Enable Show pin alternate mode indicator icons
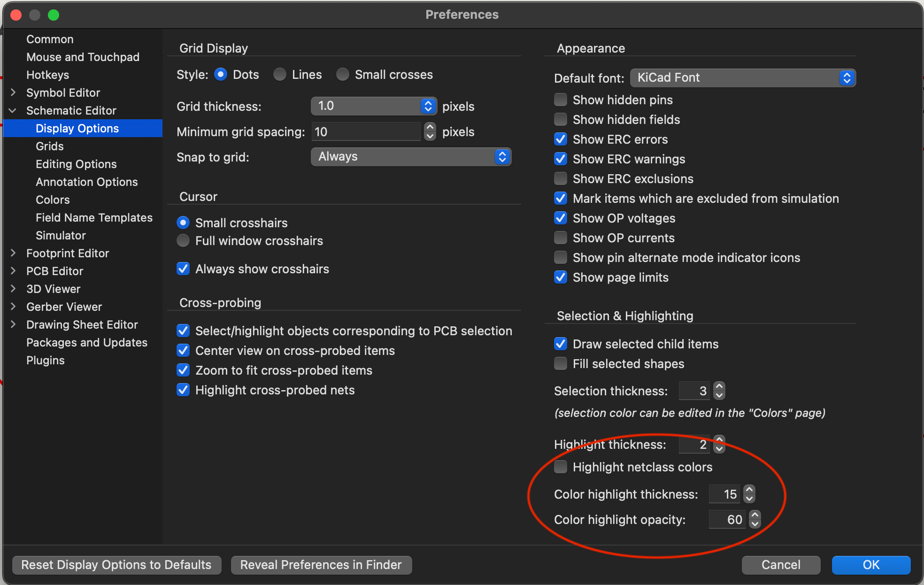This screenshot has height=585, width=924. tap(561, 257)
